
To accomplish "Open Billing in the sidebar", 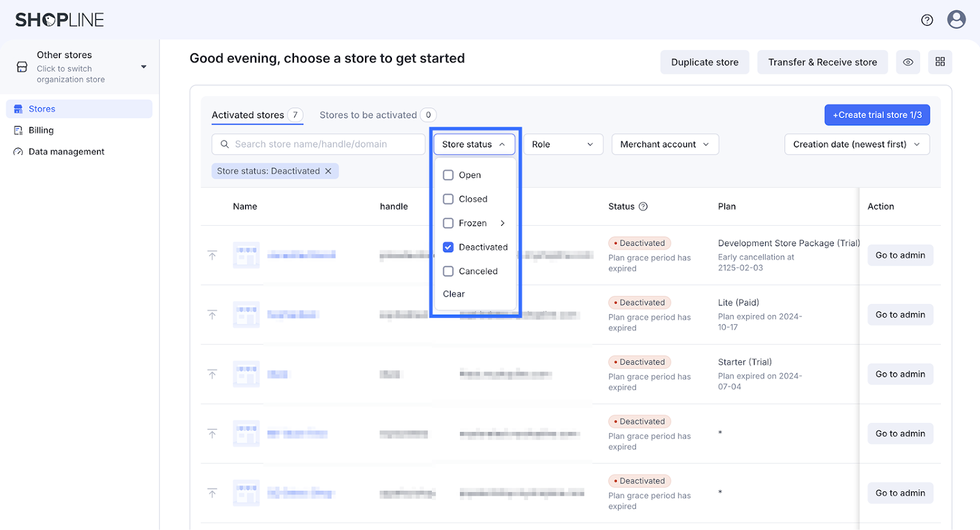I will [x=41, y=130].
